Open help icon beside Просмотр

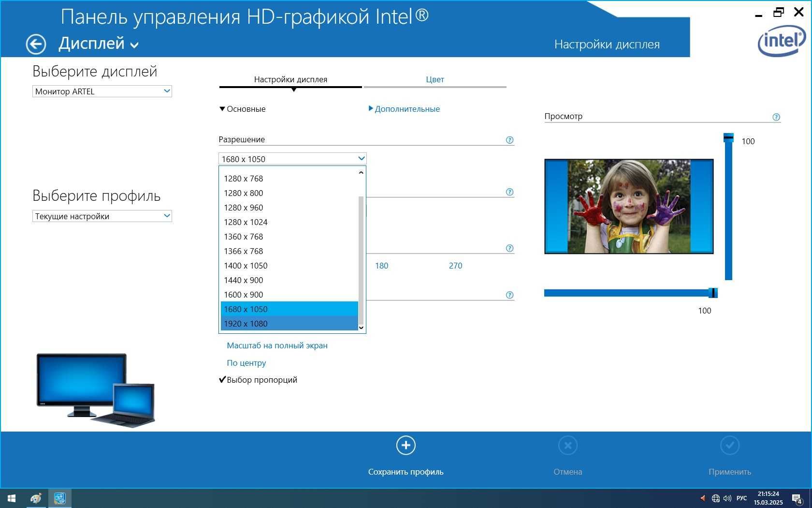click(776, 117)
